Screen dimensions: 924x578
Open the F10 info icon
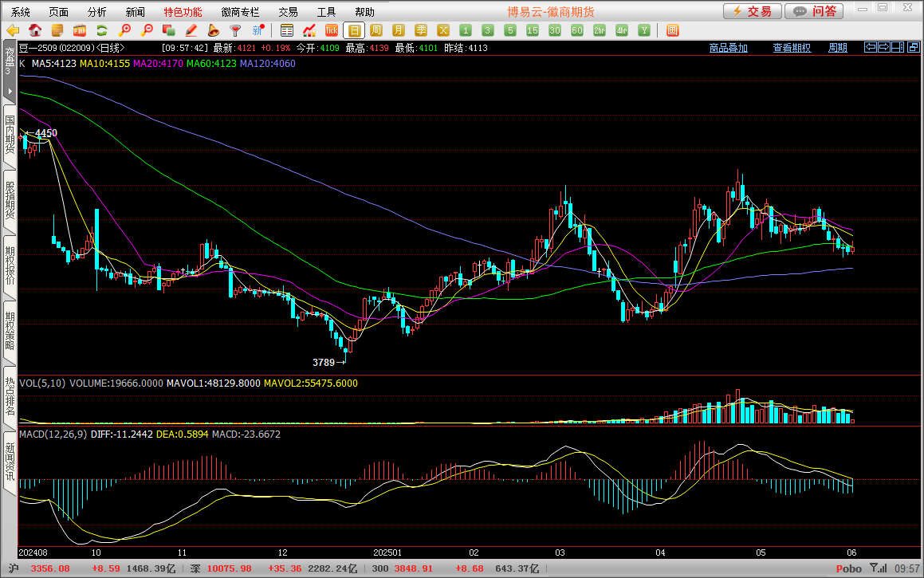pos(79,30)
